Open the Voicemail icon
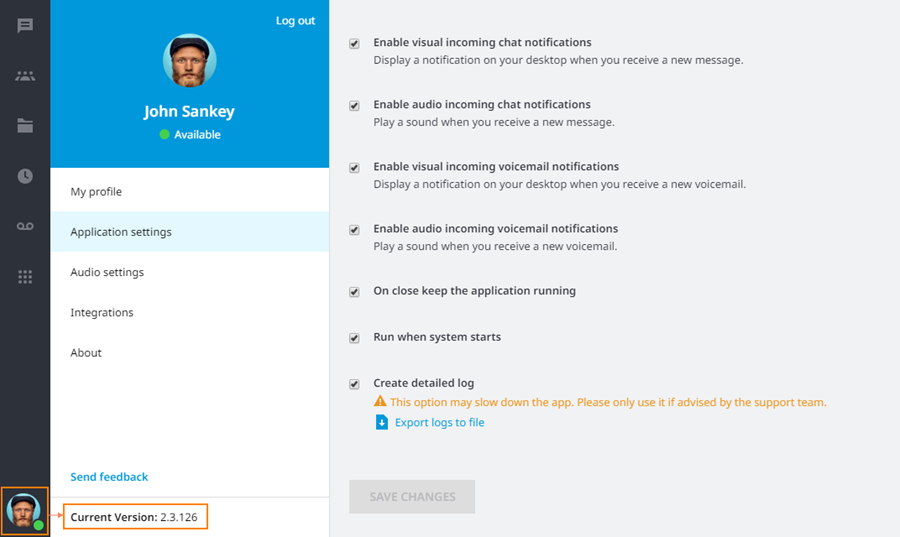This screenshot has width=900, height=537. [x=25, y=227]
